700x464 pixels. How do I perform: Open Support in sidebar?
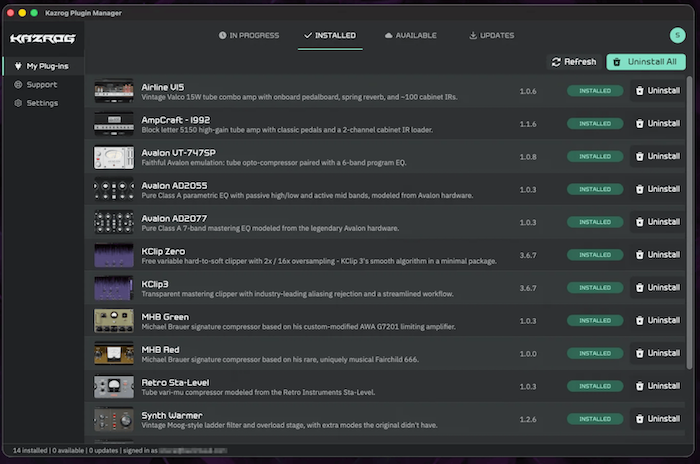click(43, 84)
